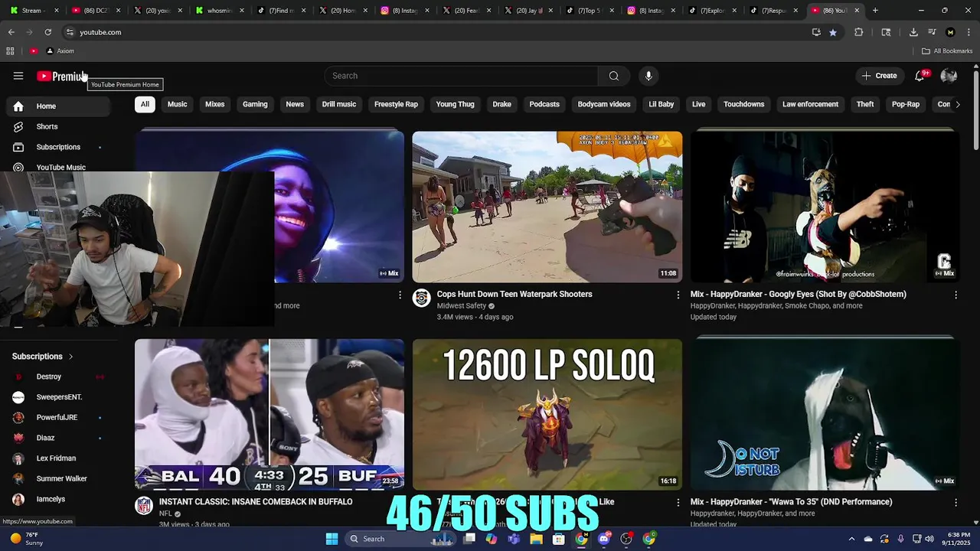Select the Music filter chip
This screenshot has height=551, width=980.
coord(177,105)
